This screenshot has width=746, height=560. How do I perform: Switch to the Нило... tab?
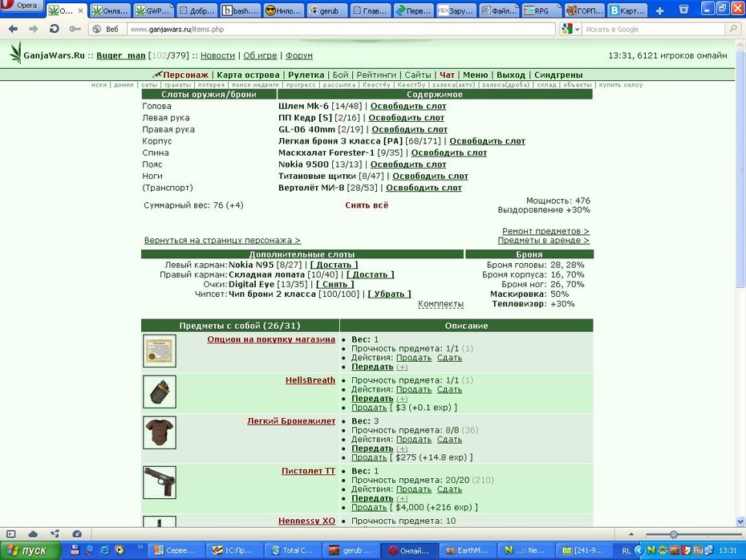pyautogui.click(x=284, y=10)
